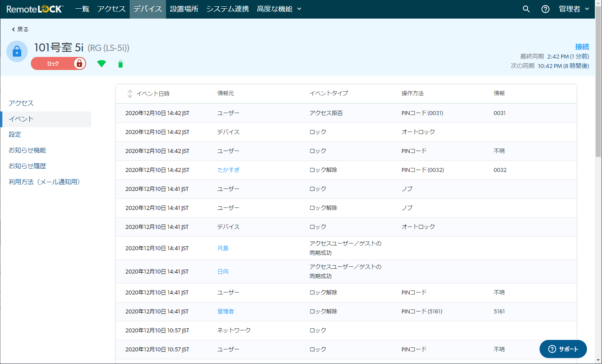This screenshot has width=602, height=364.
Task: Click the 接続 link
Action: pos(582,47)
